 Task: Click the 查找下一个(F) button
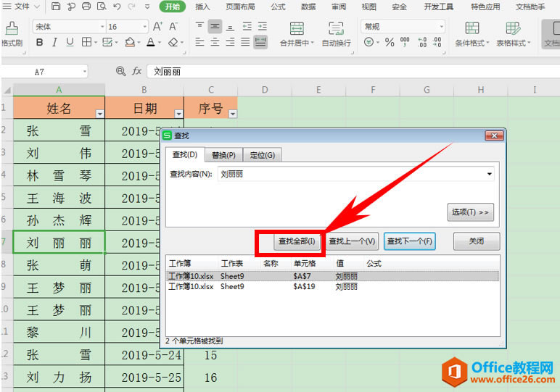click(x=409, y=241)
